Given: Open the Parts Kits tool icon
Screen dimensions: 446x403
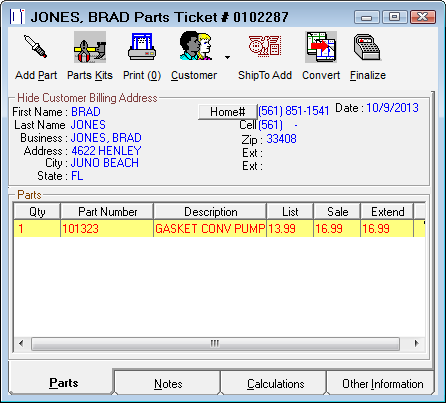Looking at the screenshot, I should pyautogui.click(x=90, y=47).
